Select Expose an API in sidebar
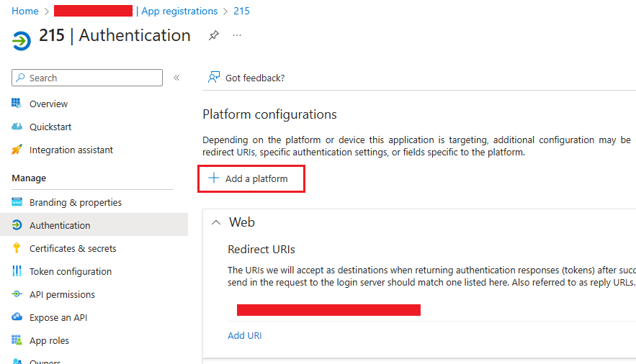636x364 pixels. (x=58, y=317)
